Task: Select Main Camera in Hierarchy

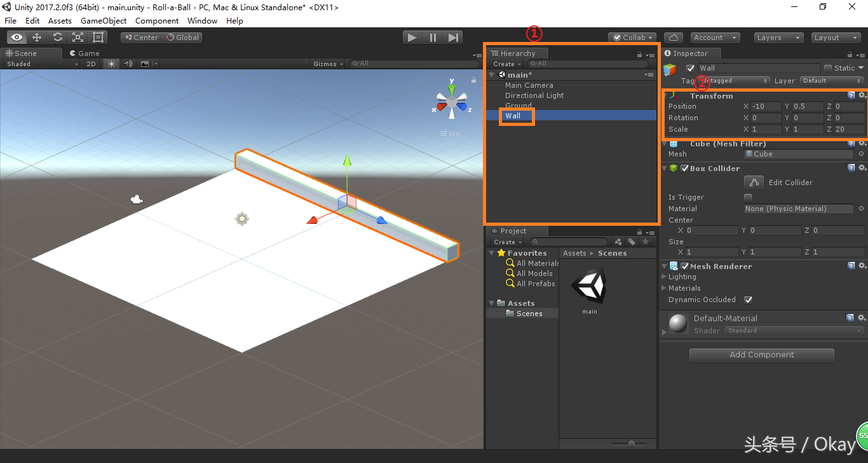Action: coord(529,85)
